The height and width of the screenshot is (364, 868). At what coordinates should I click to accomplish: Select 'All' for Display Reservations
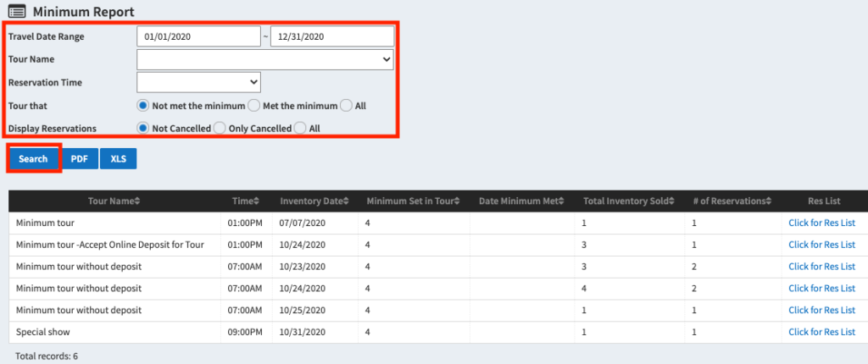(299, 128)
